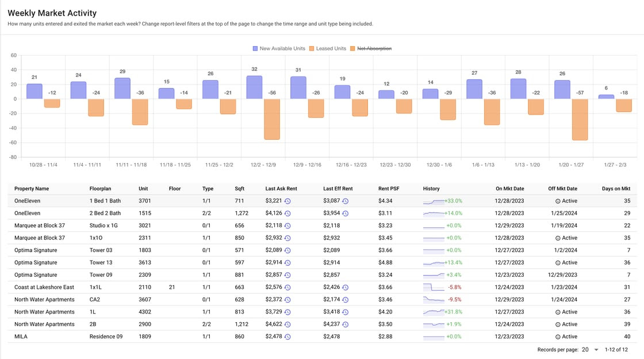Screen dimensions: 644x359
Task: Open rent history icon beside $3,221
Action: click(x=287, y=201)
